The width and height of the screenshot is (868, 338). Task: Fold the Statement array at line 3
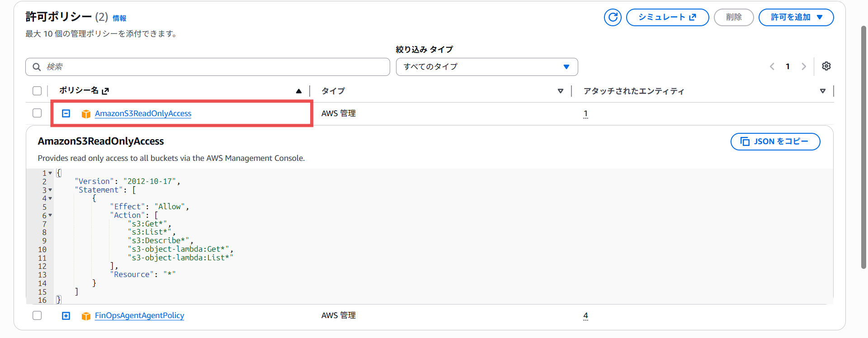(50, 190)
